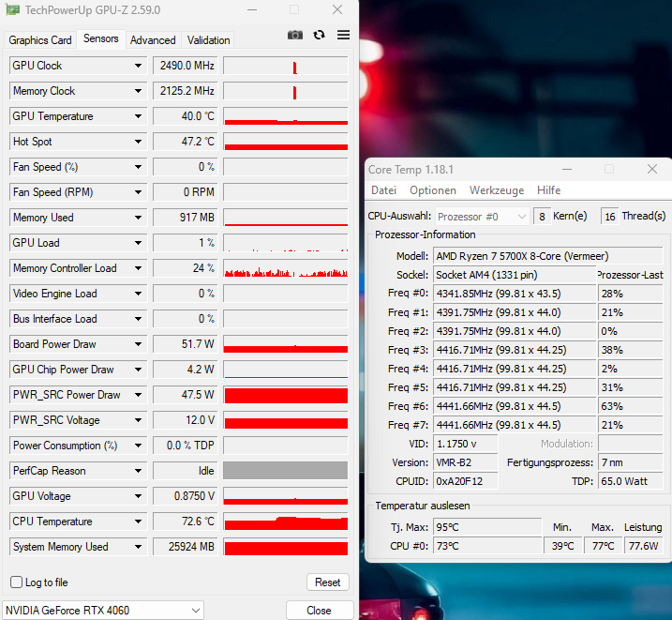Click the GPU Clock 2490.0 MHz value

186,66
